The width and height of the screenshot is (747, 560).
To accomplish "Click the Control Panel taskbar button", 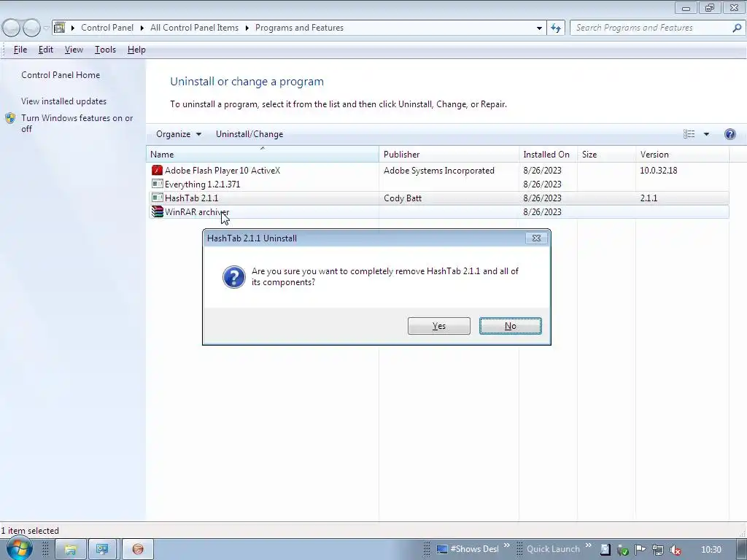I will [102, 549].
